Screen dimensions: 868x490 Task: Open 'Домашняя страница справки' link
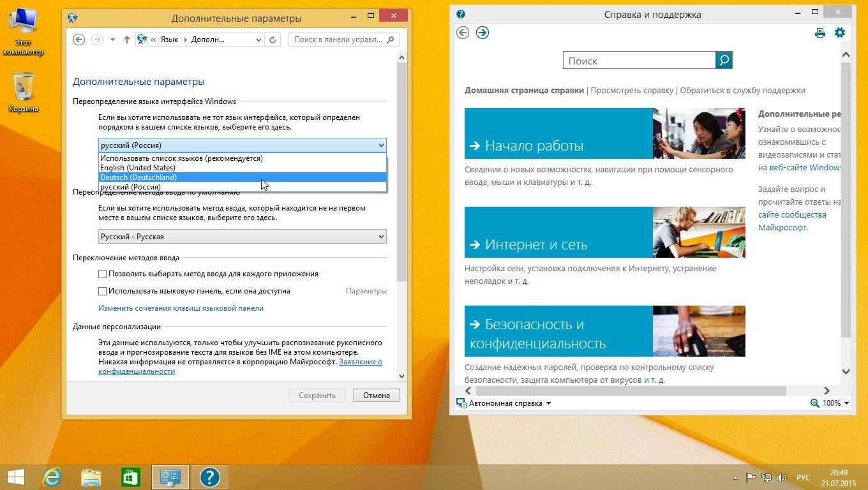click(524, 91)
